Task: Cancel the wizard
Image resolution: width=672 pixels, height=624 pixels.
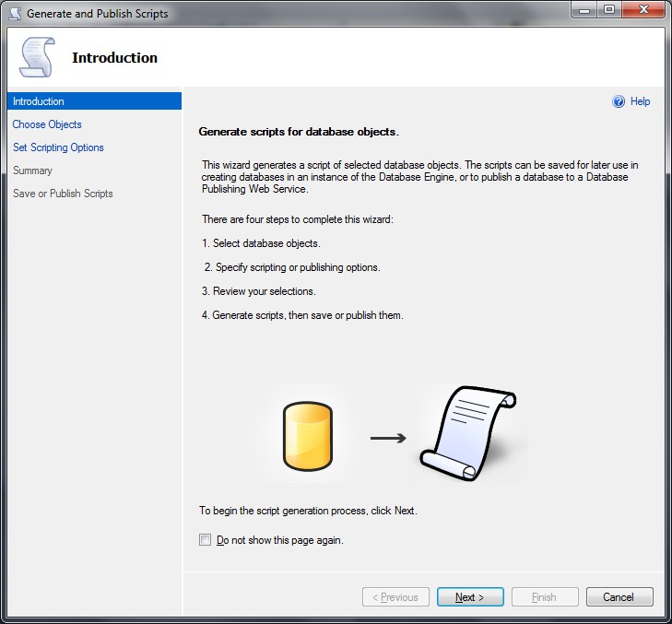Action: (x=619, y=597)
